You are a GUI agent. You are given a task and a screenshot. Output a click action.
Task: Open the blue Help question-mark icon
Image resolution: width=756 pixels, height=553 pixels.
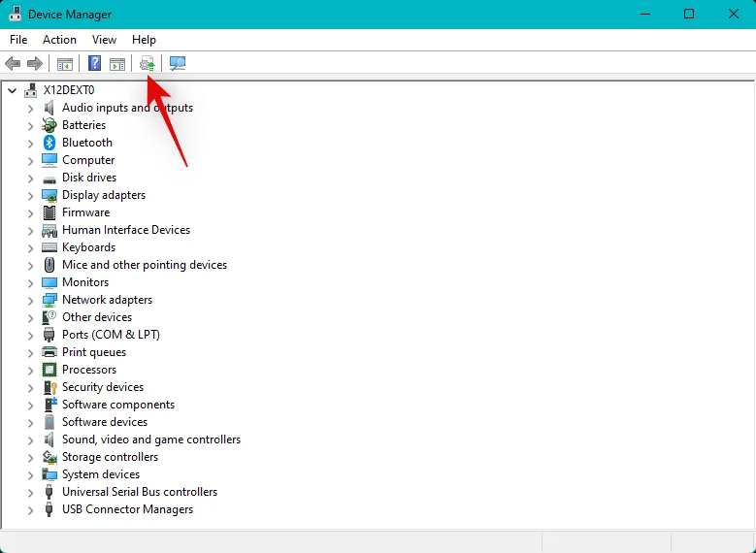(94, 63)
